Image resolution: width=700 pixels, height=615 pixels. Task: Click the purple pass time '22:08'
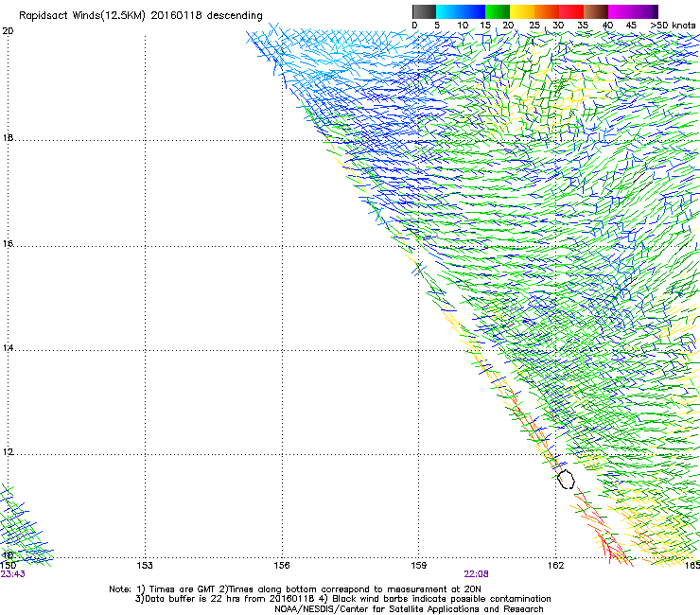coord(476,574)
